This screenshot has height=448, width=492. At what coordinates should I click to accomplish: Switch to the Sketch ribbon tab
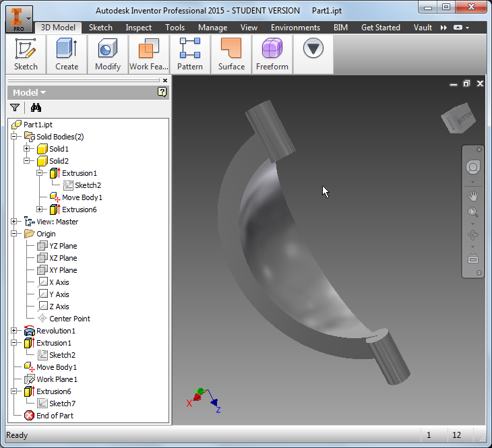(100, 28)
